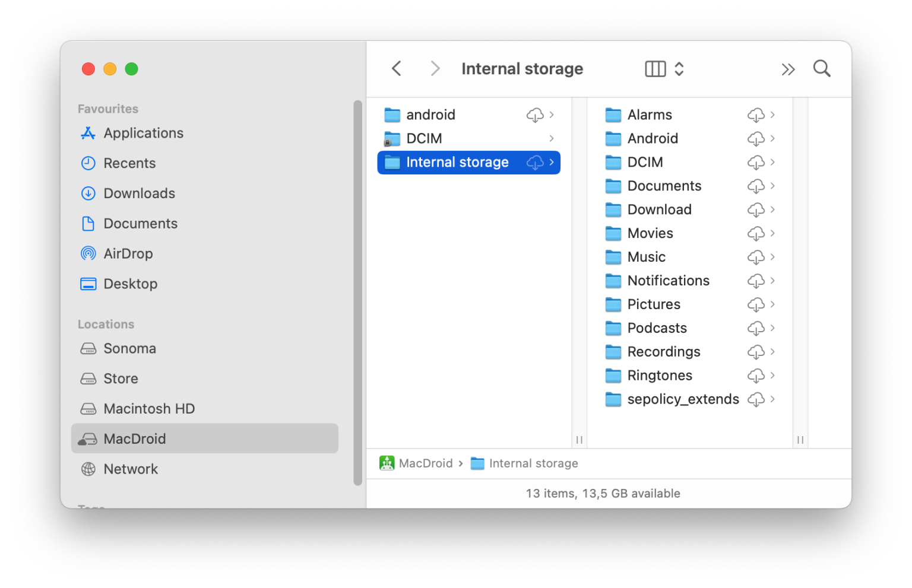This screenshot has height=588, width=912.
Task: Click the Network sidebar icon
Action: coord(88,469)
